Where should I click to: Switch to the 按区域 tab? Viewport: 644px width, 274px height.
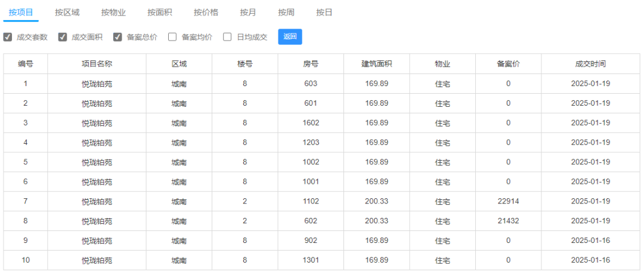[67, 13]
